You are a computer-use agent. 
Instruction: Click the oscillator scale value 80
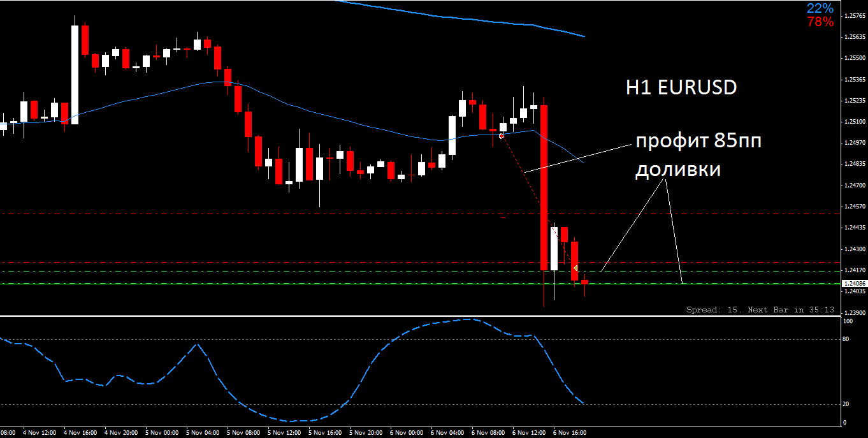pos(846,339)
